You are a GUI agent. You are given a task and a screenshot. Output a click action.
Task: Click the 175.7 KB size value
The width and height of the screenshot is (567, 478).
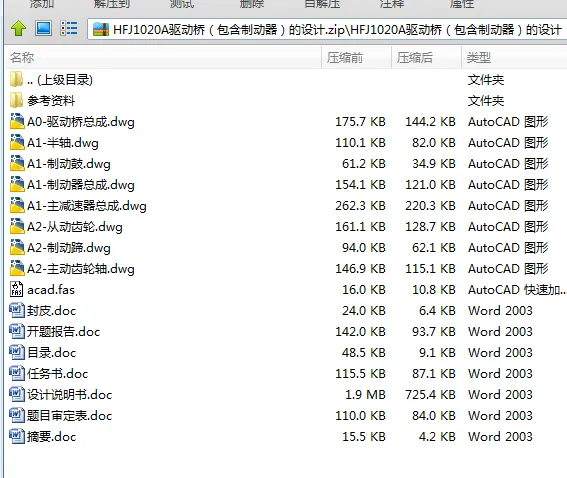[360, 121]
